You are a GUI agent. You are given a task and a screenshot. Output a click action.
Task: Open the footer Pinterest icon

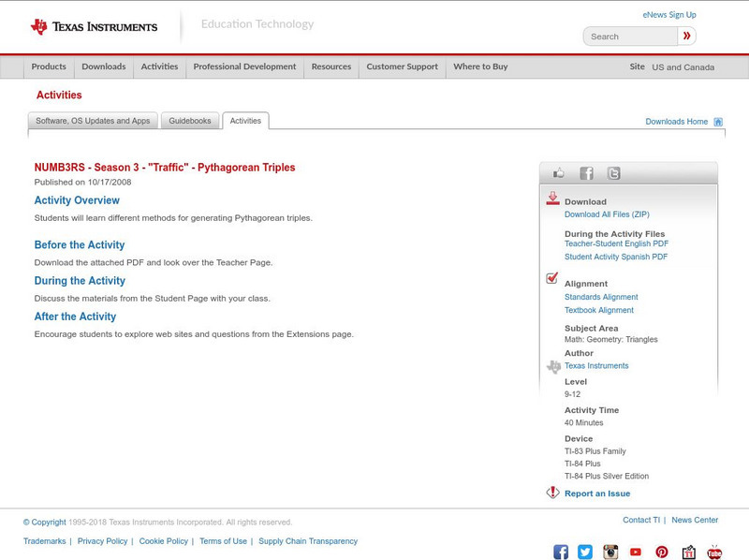point(662,552)
